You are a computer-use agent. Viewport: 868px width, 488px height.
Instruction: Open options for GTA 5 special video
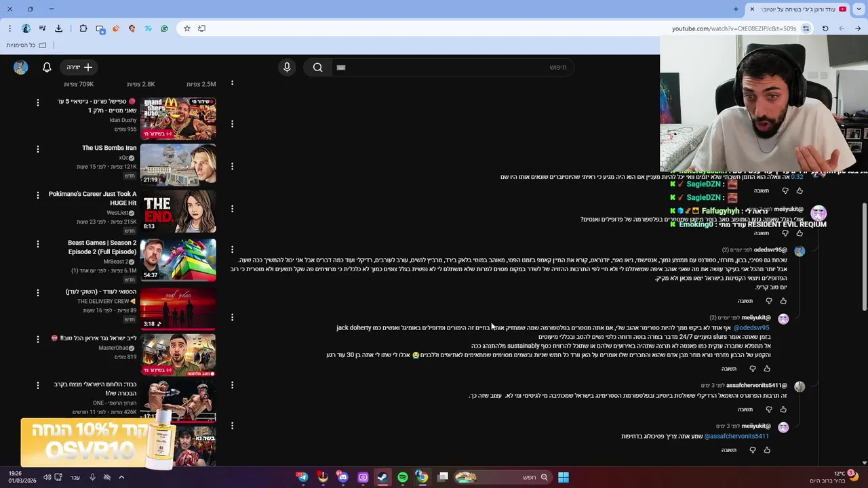pyautogui.click(x=38, y=102)
